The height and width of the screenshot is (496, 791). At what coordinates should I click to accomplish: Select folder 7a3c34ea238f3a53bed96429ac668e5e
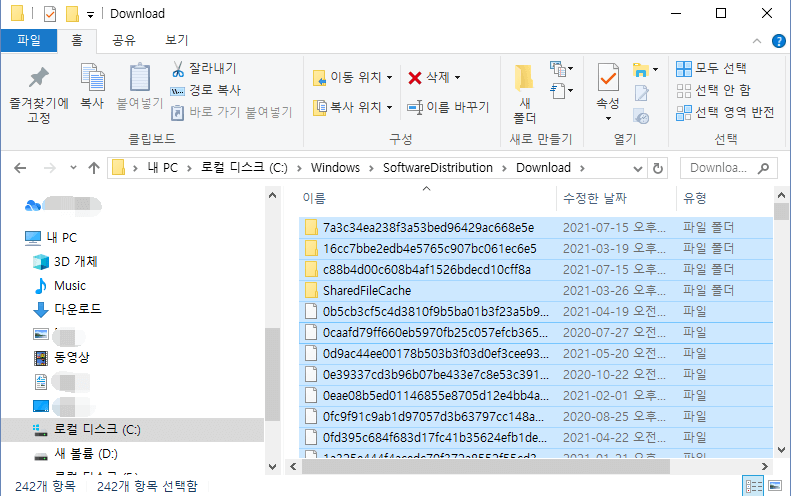point(536,228)
